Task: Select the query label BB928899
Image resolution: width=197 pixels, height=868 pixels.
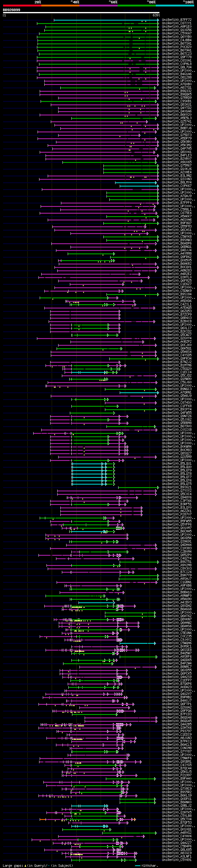Action: (11, 10)
